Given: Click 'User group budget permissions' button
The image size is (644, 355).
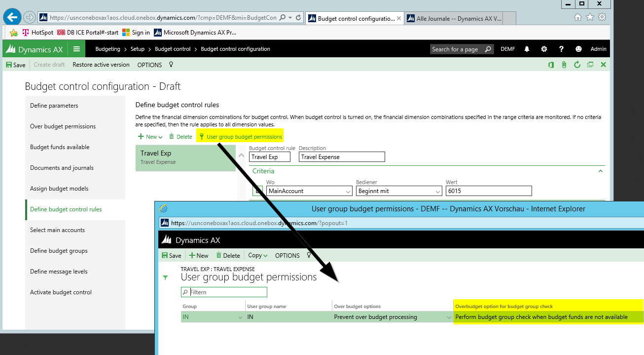Looking at the screenshot, I should tap(240, 137).
